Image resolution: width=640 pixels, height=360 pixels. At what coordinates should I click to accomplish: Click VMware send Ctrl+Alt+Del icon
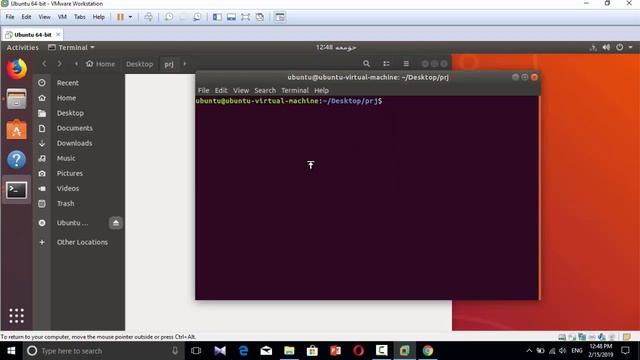coord(149,17)
